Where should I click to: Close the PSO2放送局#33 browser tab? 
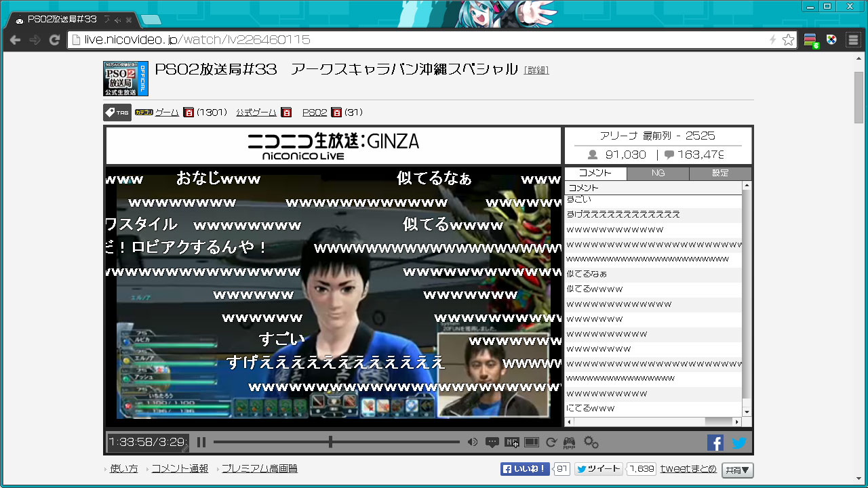[x=129, y=20]
